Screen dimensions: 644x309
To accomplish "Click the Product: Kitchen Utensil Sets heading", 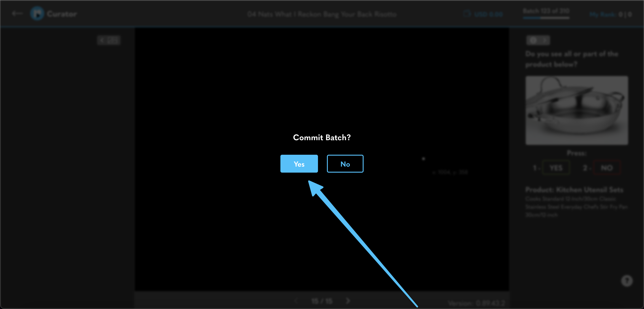I will 574,190.
